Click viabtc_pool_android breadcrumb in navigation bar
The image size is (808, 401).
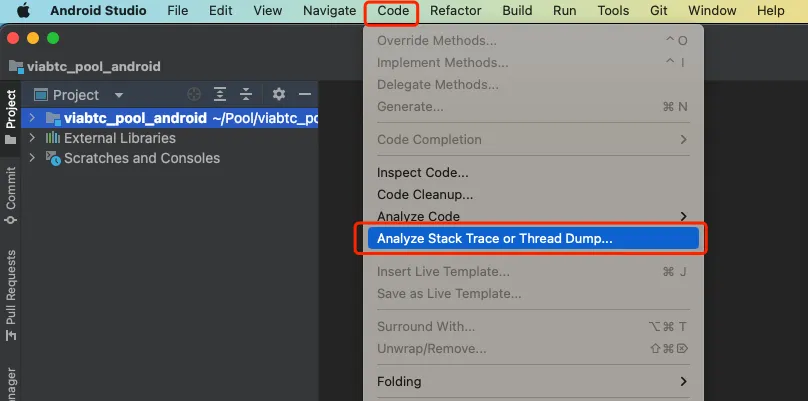85,66
